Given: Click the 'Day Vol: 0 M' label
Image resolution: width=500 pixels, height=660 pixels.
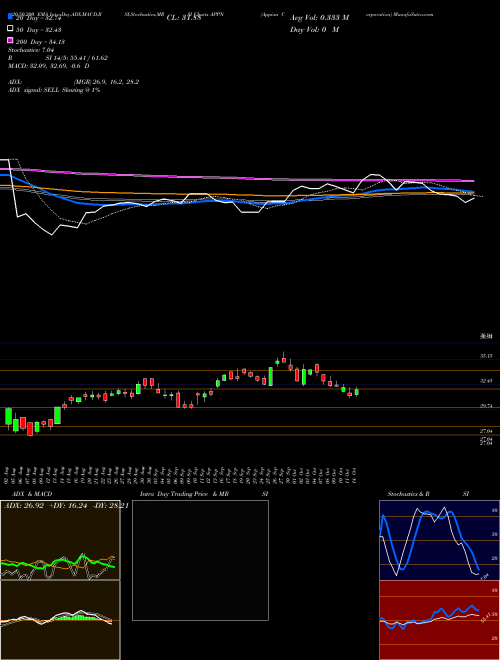Looking at the screenshot, I should click(x=314, y=29).
